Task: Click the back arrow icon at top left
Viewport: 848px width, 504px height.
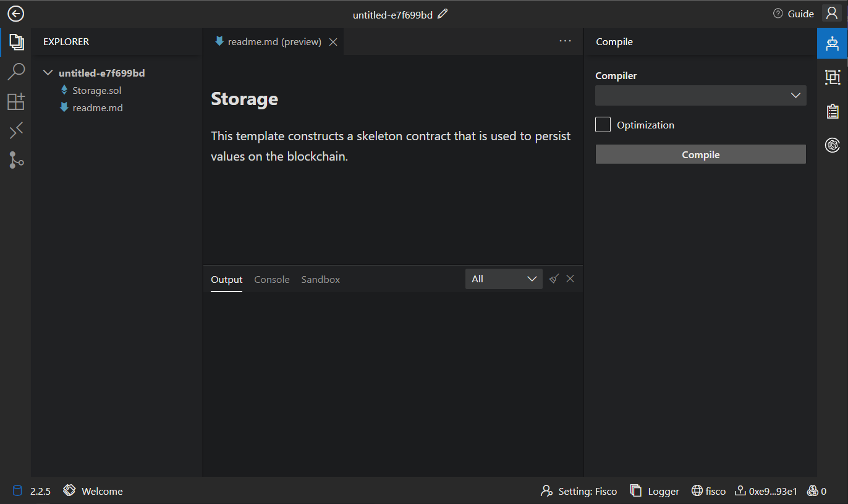Action: click(15, 14)
